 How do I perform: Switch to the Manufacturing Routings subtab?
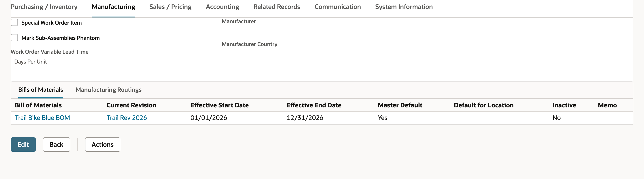pos(108,89)
